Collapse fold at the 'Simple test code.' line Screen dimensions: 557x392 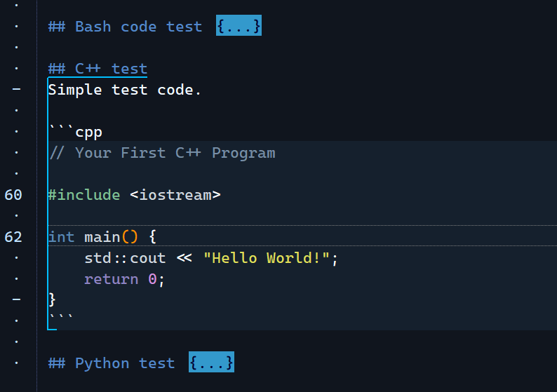pos(16,89)
